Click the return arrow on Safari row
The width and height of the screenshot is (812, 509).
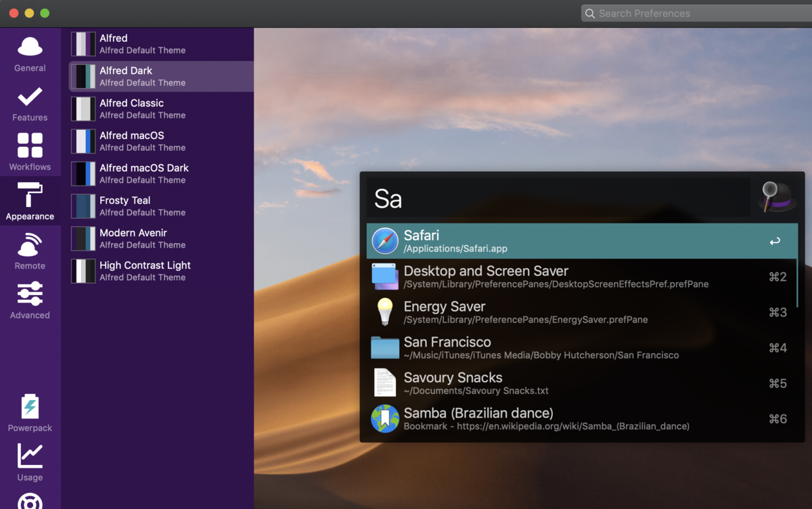pyautogui.click(x=775, y=242)
